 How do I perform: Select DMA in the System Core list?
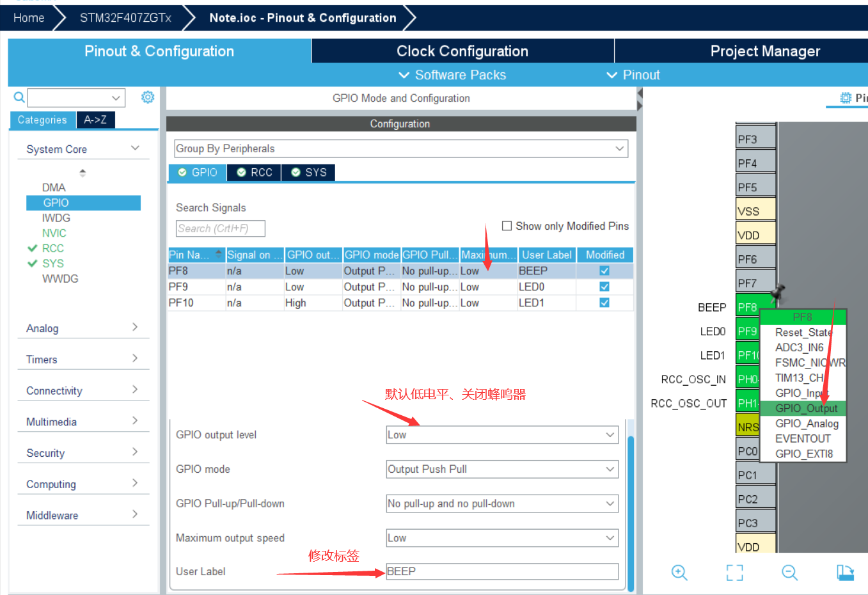pos(54,187)
